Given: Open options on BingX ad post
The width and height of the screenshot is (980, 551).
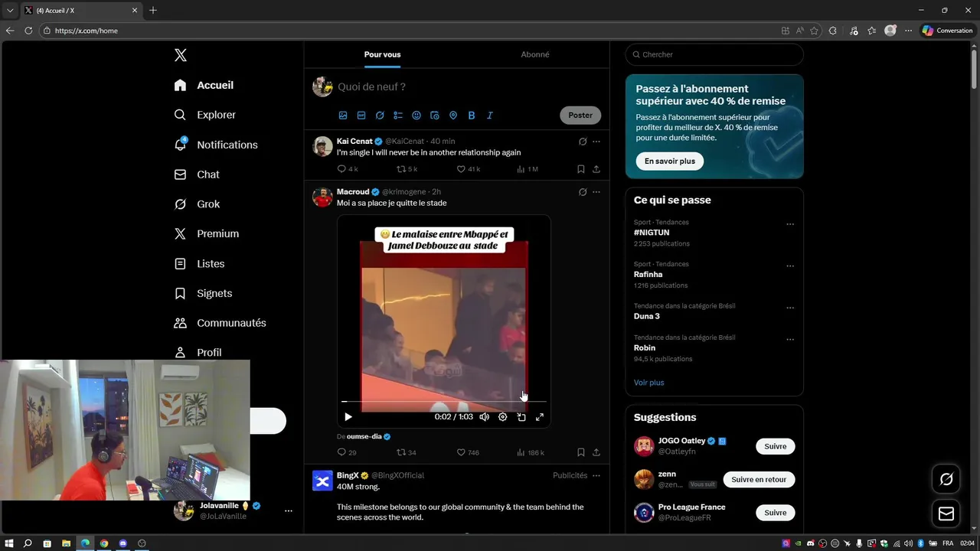Looking at the screenshot, I should click(596, 475).
